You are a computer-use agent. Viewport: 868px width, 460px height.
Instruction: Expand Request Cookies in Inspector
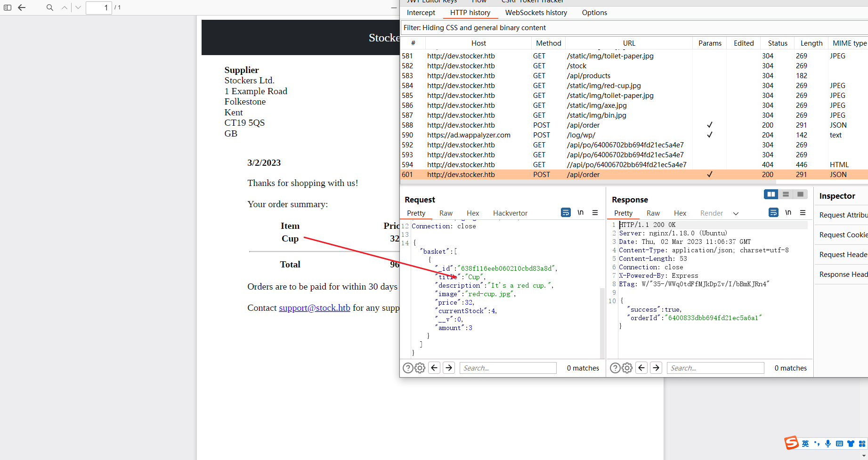point(842,235)
